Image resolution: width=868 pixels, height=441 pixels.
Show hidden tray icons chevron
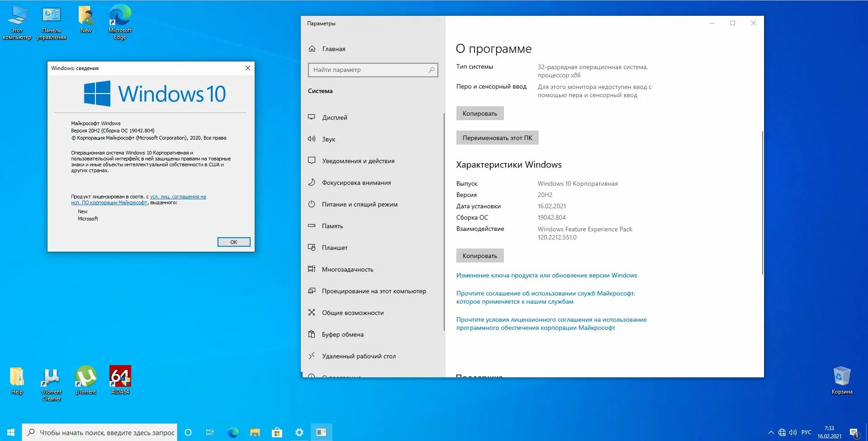[x=771, y=432]
